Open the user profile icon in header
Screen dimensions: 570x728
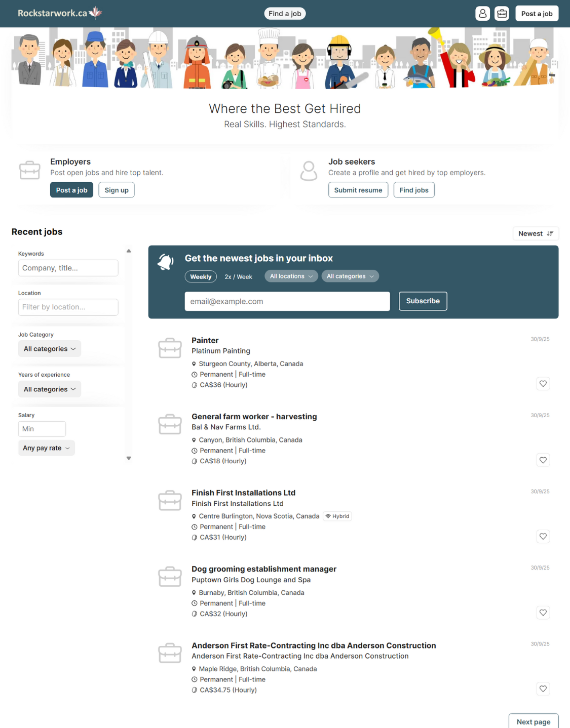(x=482, y=14)
